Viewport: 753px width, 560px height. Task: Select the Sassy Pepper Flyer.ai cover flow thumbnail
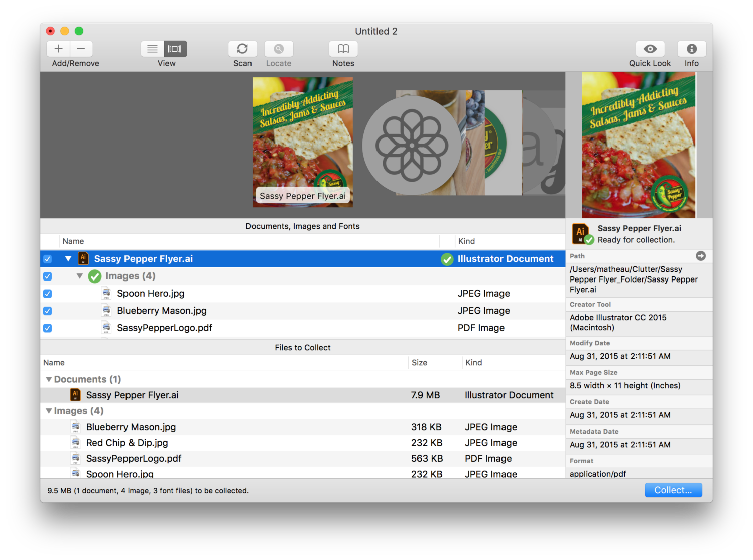click(x=303, y=142)
